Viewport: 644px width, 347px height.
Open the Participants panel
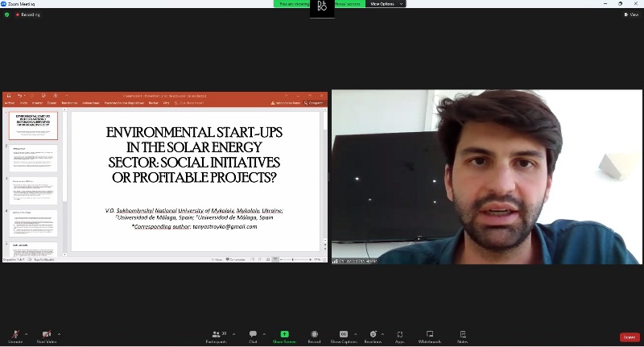coord(216,335)
